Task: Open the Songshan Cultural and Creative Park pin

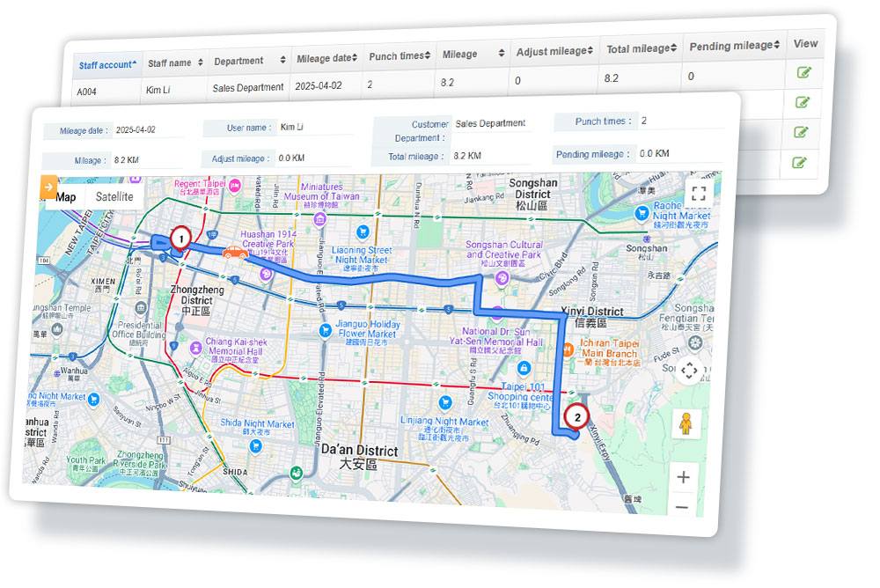Action: [x=502, y=277]
